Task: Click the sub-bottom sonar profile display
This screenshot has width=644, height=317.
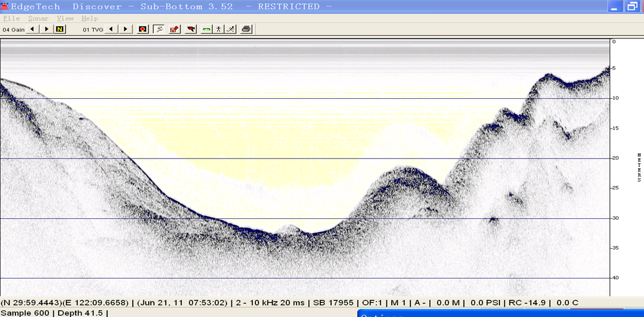Action: click(x=304, y=167)
